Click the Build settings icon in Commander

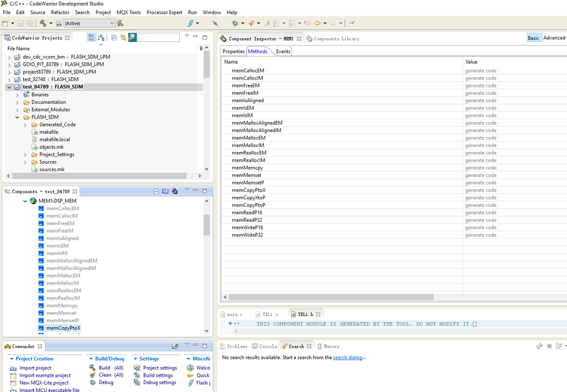[x=137, y=376]
